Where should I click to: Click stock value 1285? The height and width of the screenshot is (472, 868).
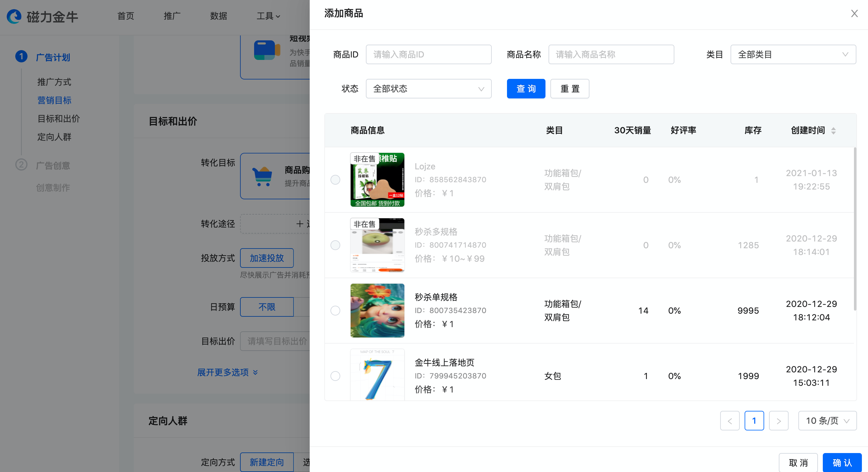click(x=748, y=245)
